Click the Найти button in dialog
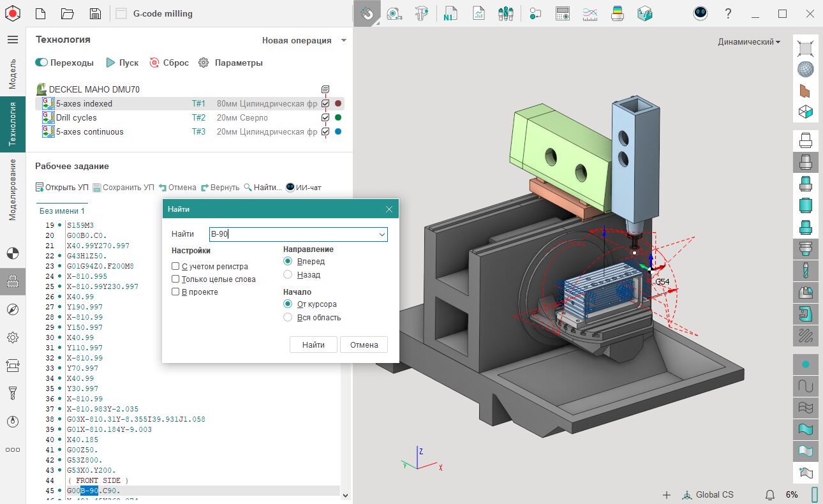Viewport: 823px width, 504px height. [313, 345]
